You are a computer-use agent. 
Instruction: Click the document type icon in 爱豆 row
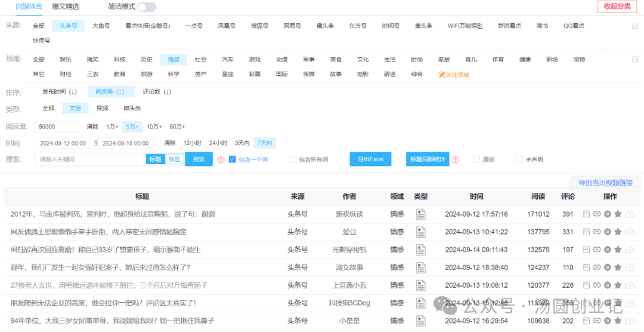[x=420, y=232]
